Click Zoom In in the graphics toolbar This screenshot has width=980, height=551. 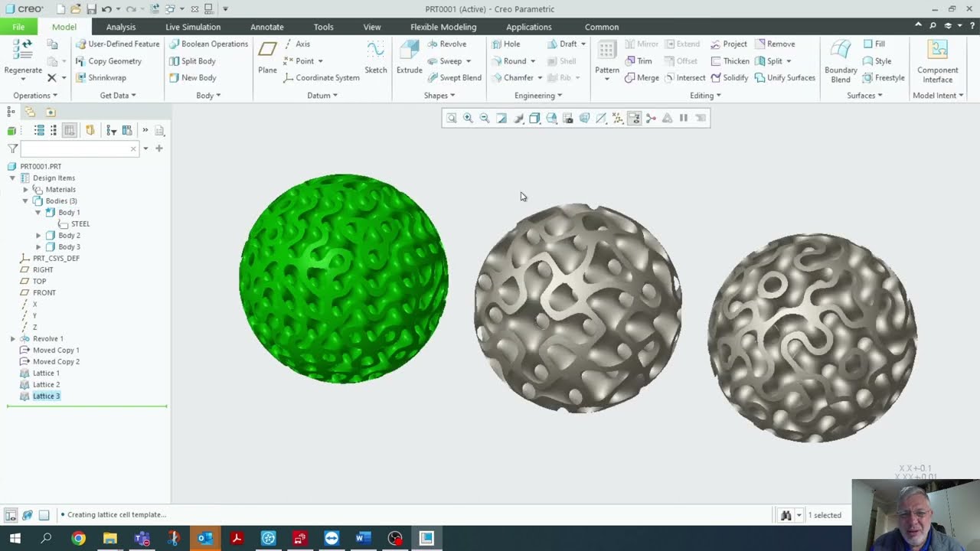468,118
